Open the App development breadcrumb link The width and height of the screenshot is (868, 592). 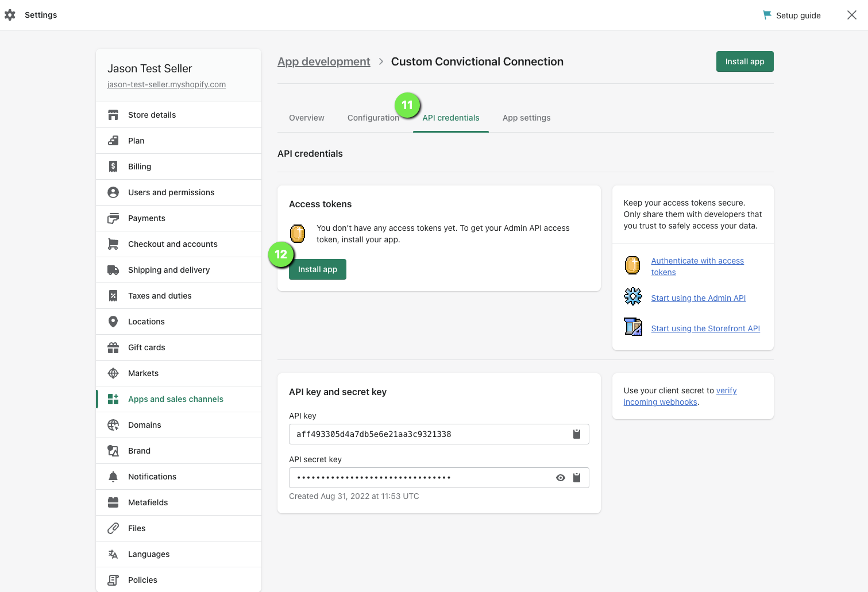(x=324, y=61)
